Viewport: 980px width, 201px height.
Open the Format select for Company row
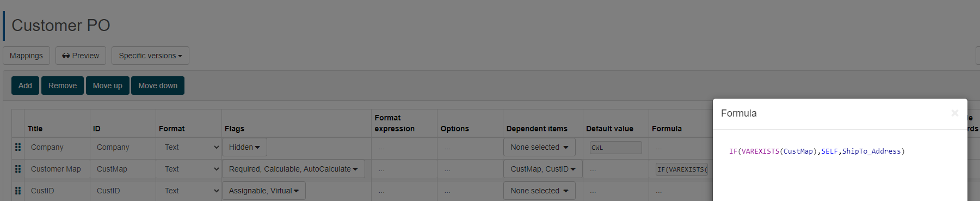189,147
